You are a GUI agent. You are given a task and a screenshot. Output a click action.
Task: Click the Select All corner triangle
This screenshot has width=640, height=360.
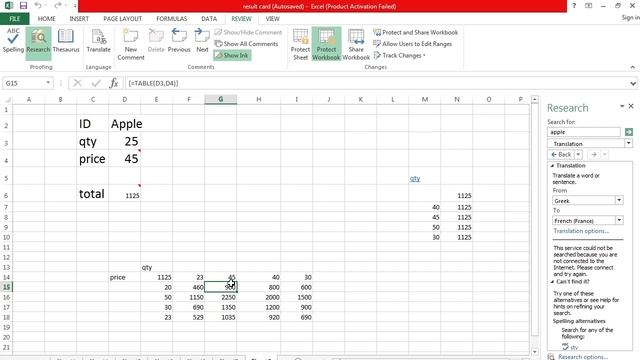(7, 99)
